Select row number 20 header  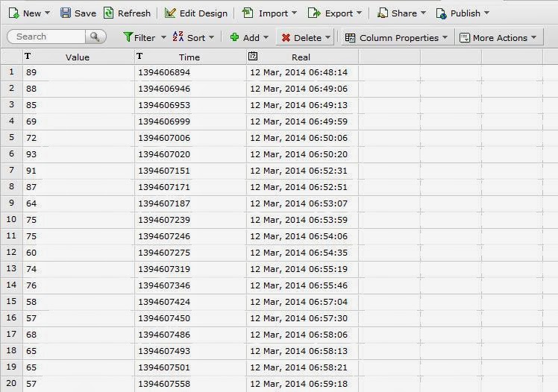coord(11,384)
